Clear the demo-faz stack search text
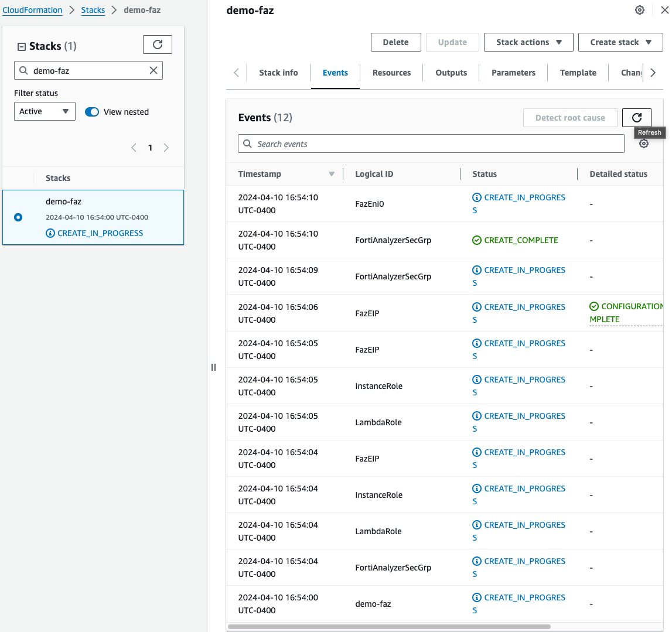Image resolution: width=672 pixels, height=632 pixels. pyautogui.click(x=153, y=71)
